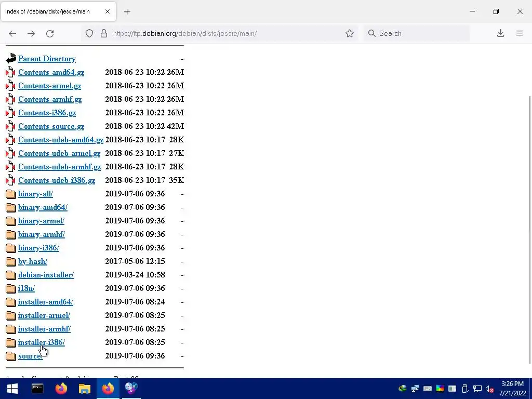532x399 pixels.
Task: Open the by-hash/ directory link
Action: point(33,262)
